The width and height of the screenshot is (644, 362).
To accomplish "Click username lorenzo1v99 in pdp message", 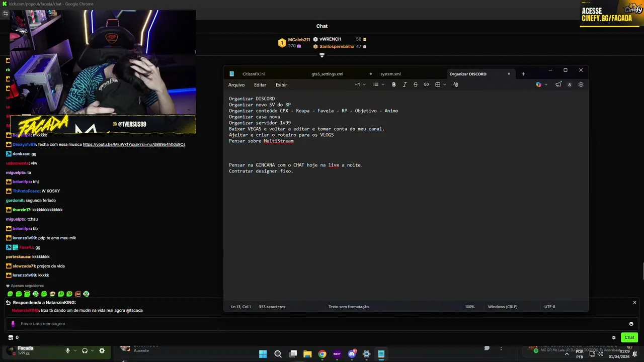I will [24, 238].
